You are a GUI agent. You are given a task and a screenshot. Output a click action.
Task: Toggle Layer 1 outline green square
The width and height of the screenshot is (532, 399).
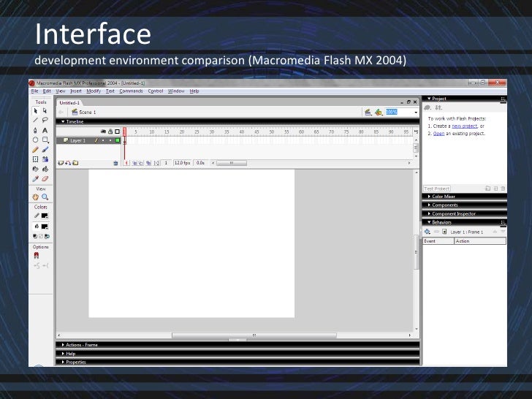click(x=118, y=140)
